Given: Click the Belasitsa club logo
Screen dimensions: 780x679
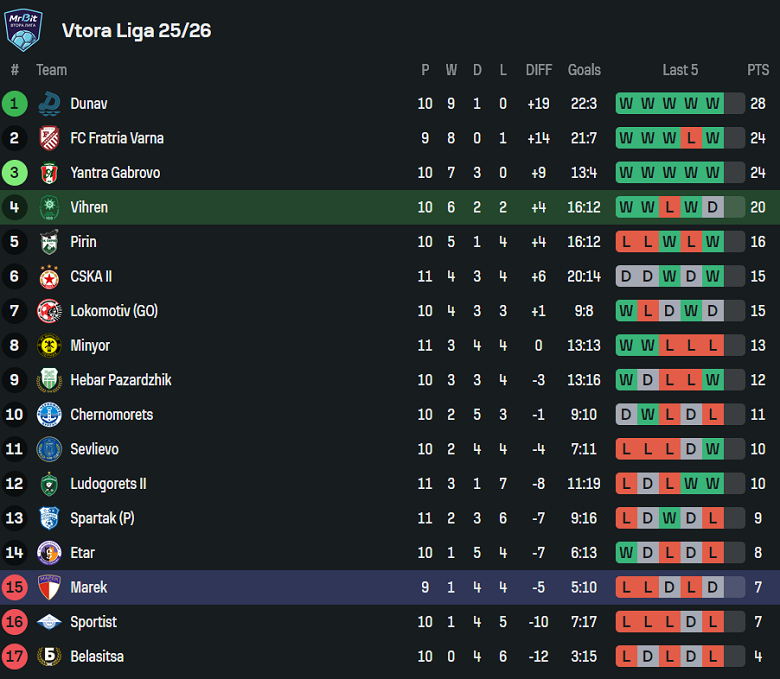Looking at the screenshot, I should click(x=49, y=656).
